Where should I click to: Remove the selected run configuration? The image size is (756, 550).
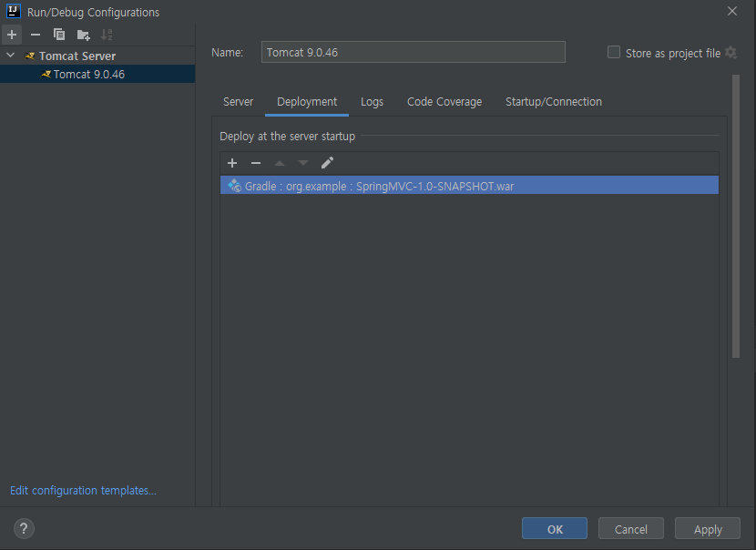36,35
